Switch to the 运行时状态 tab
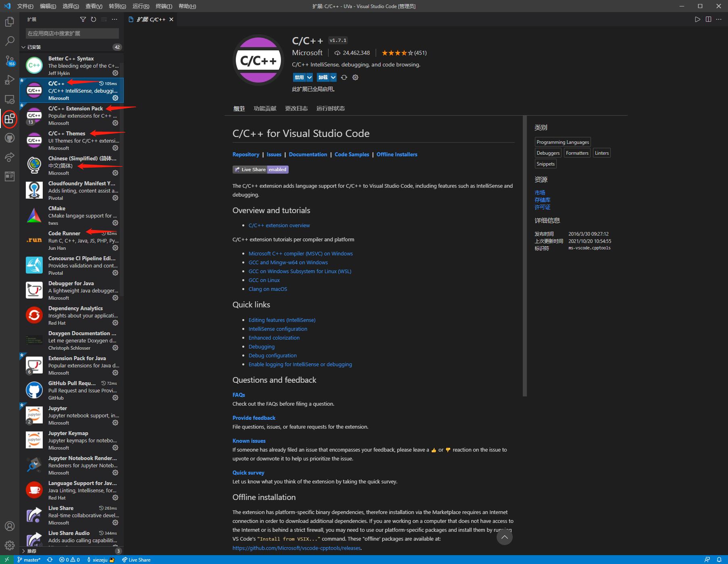The image size is (728, 564). pos(331,108)
